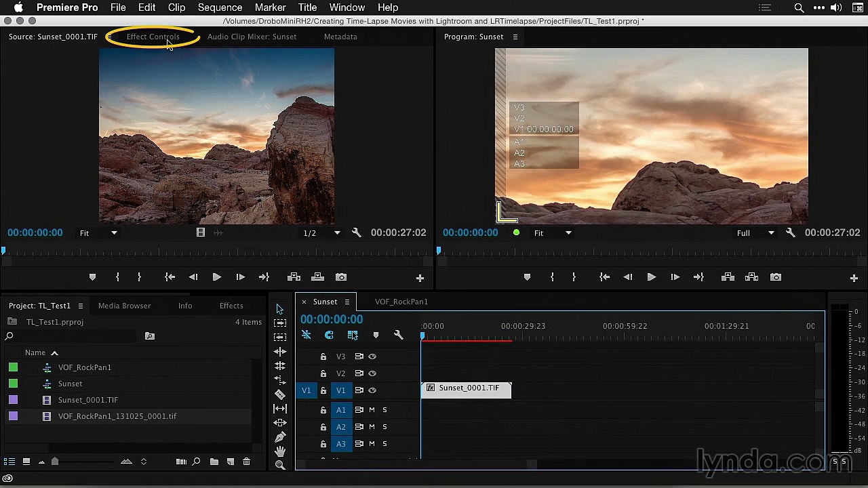The height and width of the screenshot is (488, 868).
Task: Mute audio track A1
Action: [372, 409]
